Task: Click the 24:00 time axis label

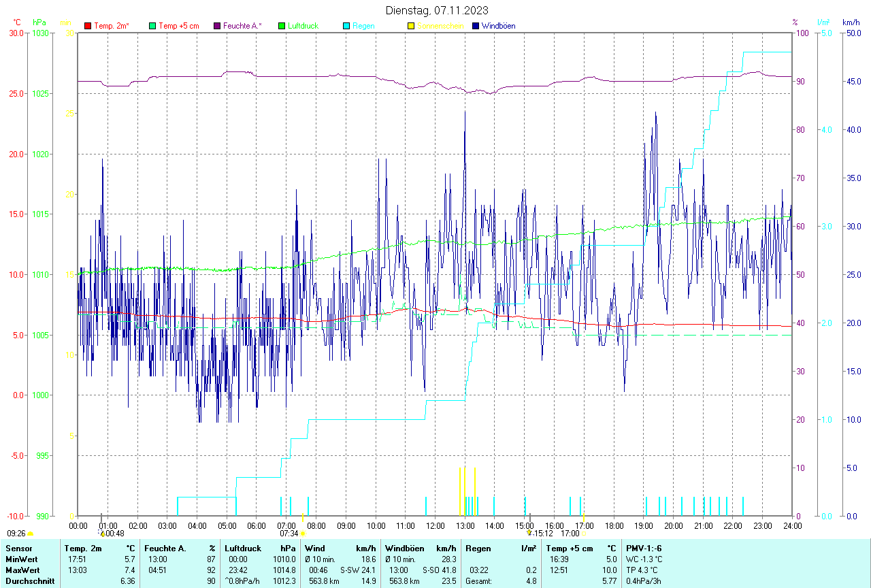Action: [793, 525]
